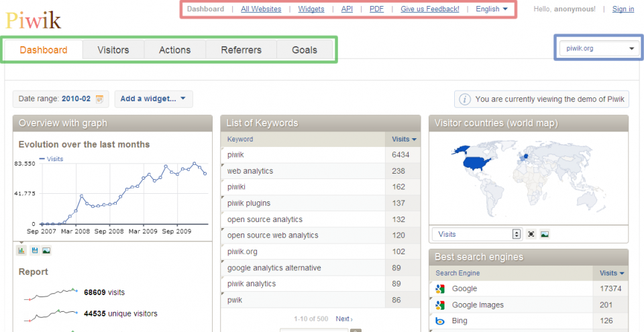Click the Bing row label

(460, 321)
